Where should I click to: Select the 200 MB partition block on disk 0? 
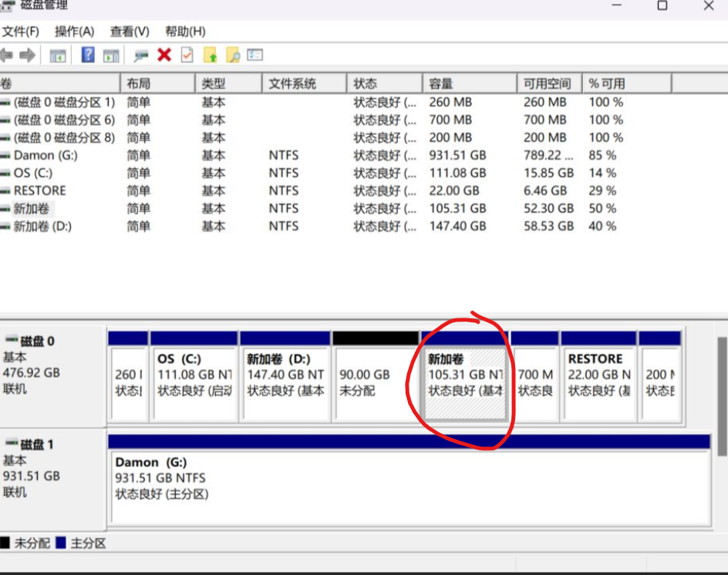(660, 376)
